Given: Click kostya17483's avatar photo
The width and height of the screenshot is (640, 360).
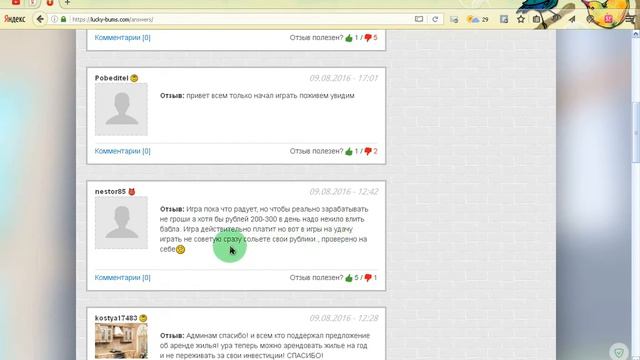Looking at the screenshot, I should pos(121,341).
